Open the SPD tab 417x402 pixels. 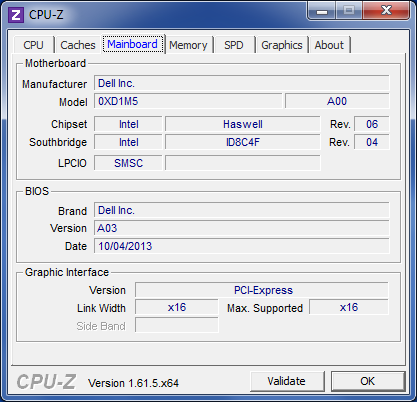tap(234, 45)
